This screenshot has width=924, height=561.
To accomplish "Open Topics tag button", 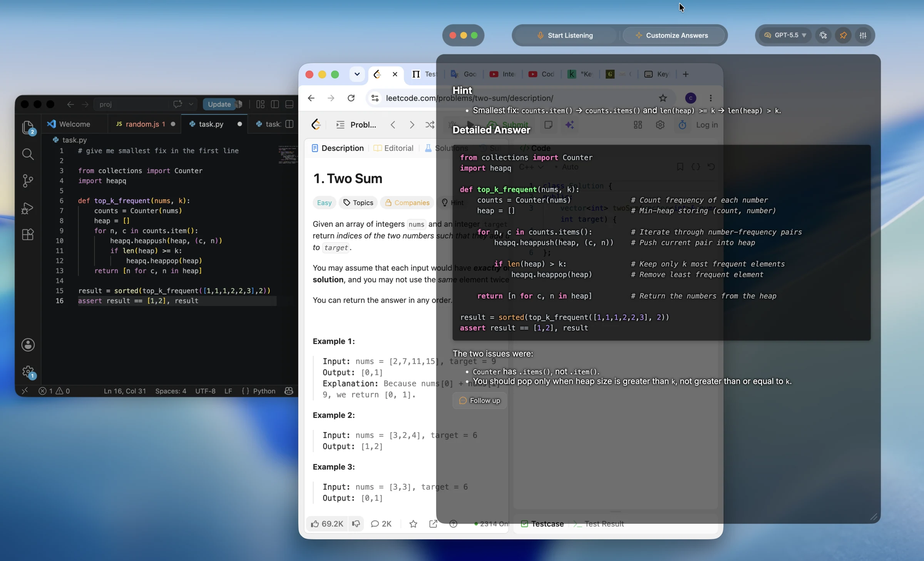I will click(x=358, y=203).
